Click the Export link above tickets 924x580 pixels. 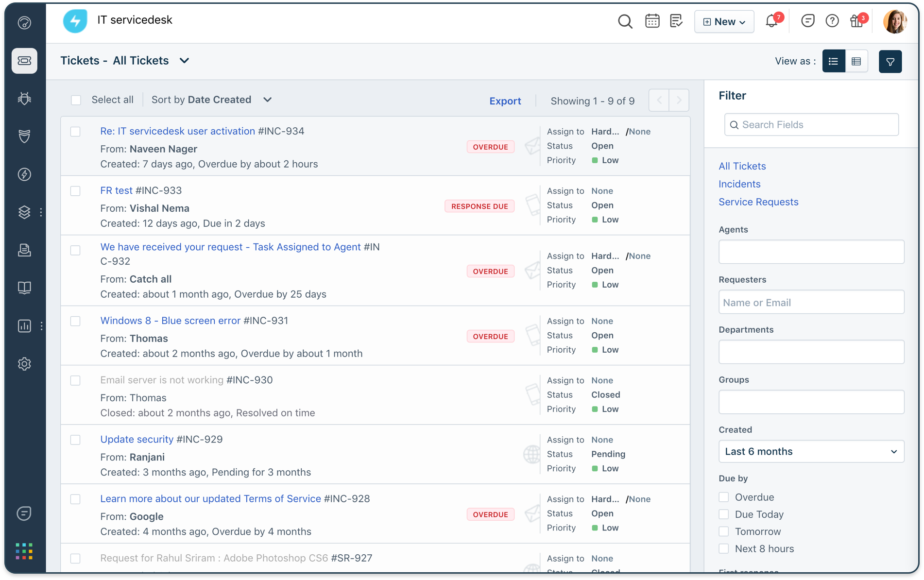505,101
